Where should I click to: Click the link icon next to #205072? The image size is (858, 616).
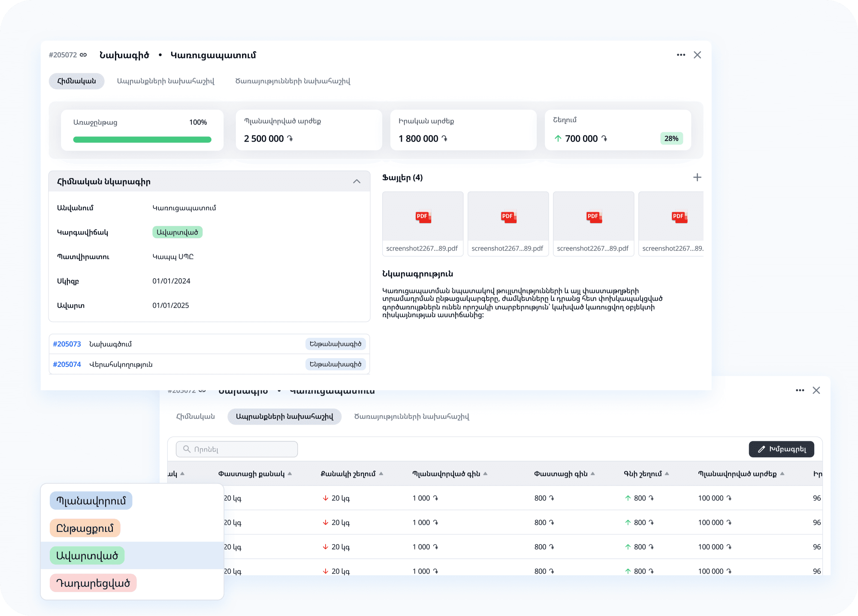pos(83,55)
